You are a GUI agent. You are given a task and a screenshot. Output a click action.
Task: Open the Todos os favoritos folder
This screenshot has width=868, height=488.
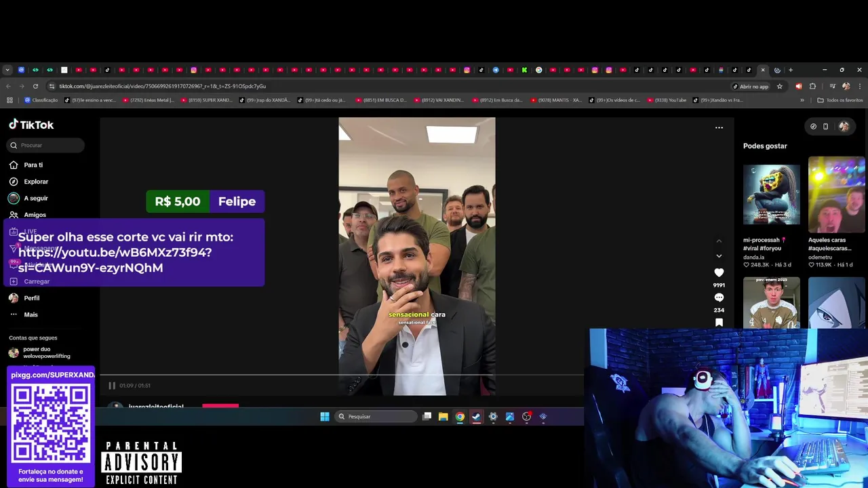click(840, 100)
